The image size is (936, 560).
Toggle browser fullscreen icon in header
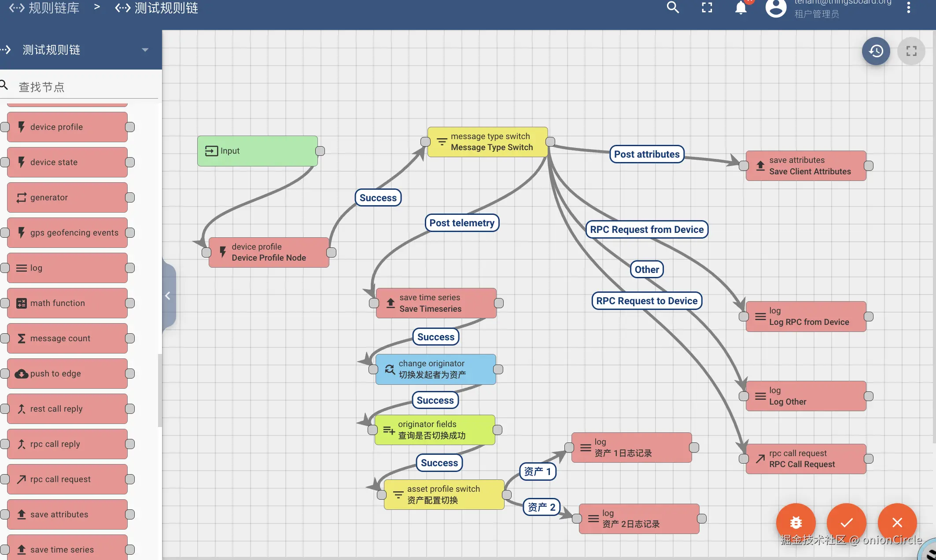[x=707, y=7]
